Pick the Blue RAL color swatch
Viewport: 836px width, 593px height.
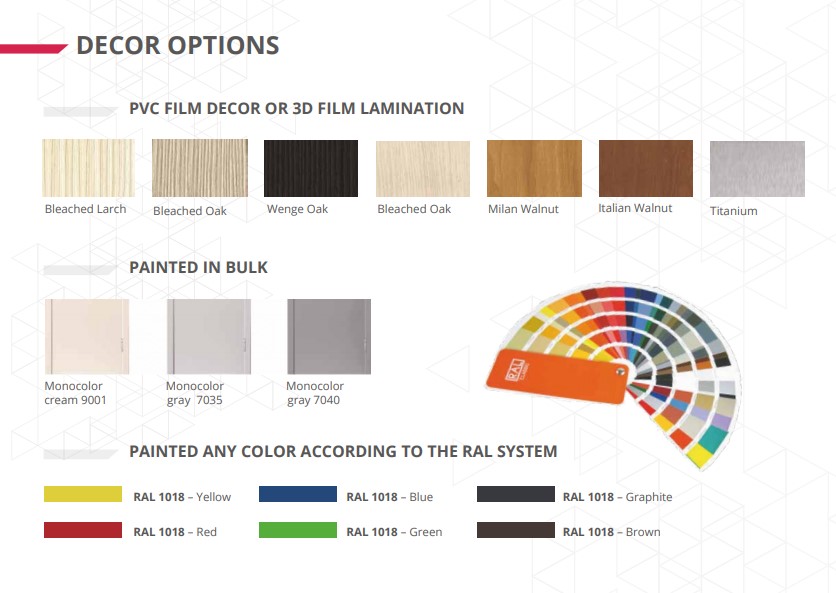pos(298,494)
